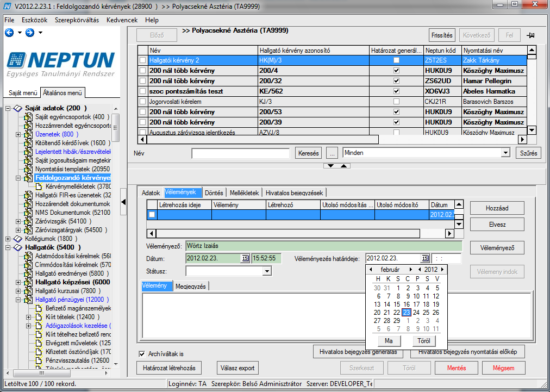This screenshot has width=550, height=392.
Task: Click the Hozzáad button
Action: (497, 208)
